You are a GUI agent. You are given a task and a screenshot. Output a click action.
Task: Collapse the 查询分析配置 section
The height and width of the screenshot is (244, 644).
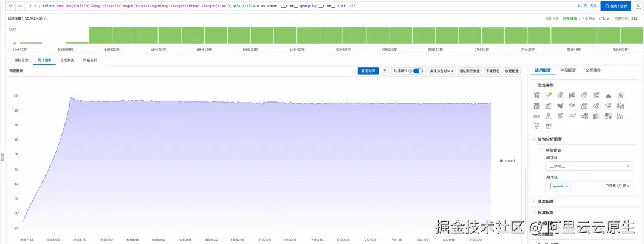point(534,139)
